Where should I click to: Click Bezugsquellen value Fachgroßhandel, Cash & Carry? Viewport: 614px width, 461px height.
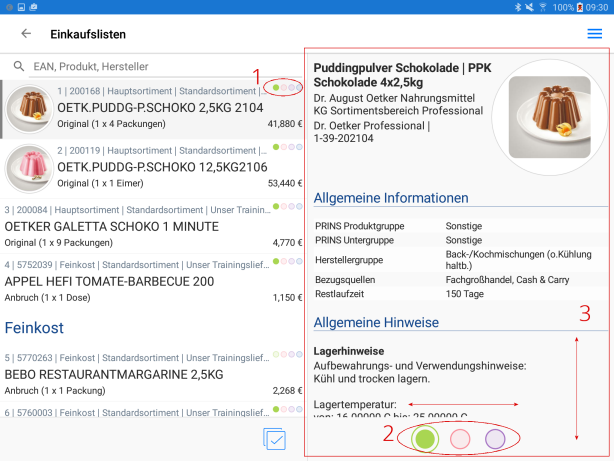507,280
